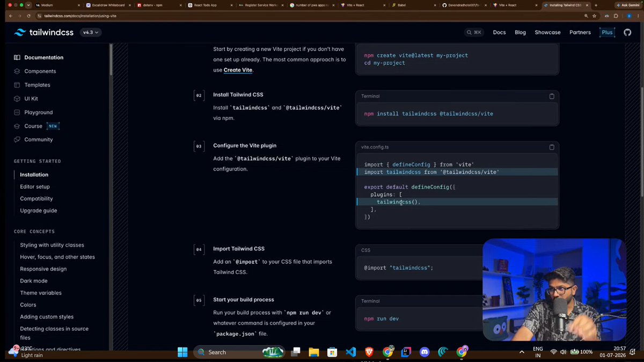Image resolution: width=644 pixels, height=362 pixels.
Task: Select Installation in the sidebar
Action: 34,175
